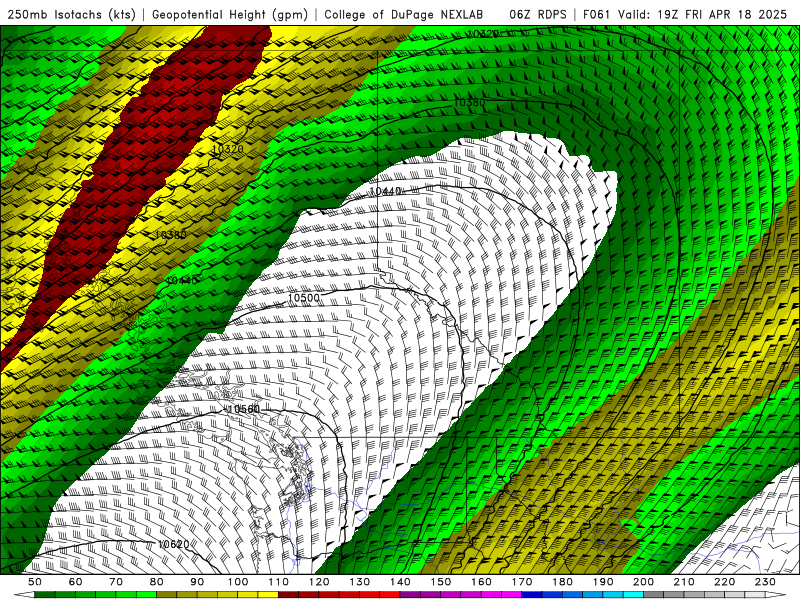The height and width of the screenshot is (600, 800).
Task: Click the '210' tick label on the color scale
Action: pyautogui.click(x=684, y=582)
